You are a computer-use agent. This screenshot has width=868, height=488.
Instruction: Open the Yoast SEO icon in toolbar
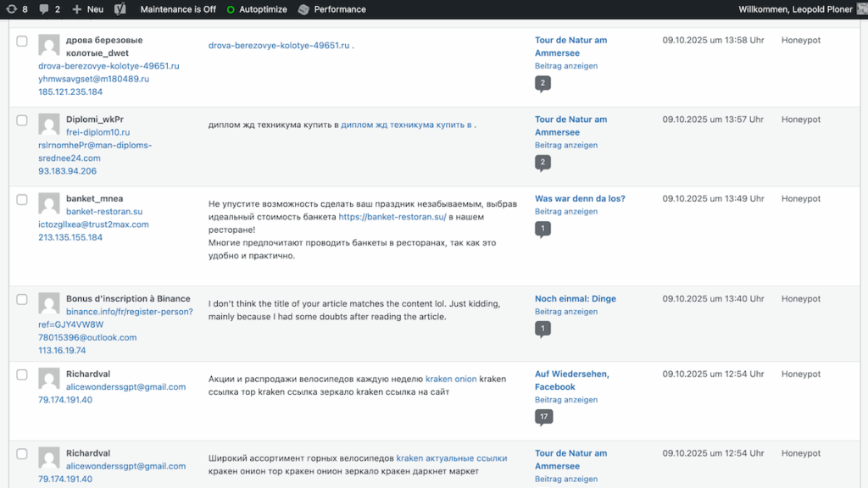coord(120,9)
